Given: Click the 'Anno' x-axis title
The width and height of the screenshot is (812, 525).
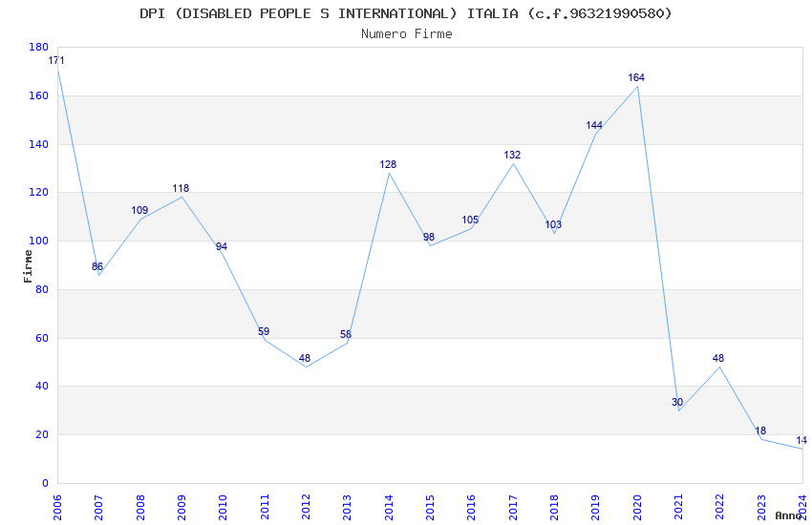Looking at the screenshot, I should coord(787,515).
